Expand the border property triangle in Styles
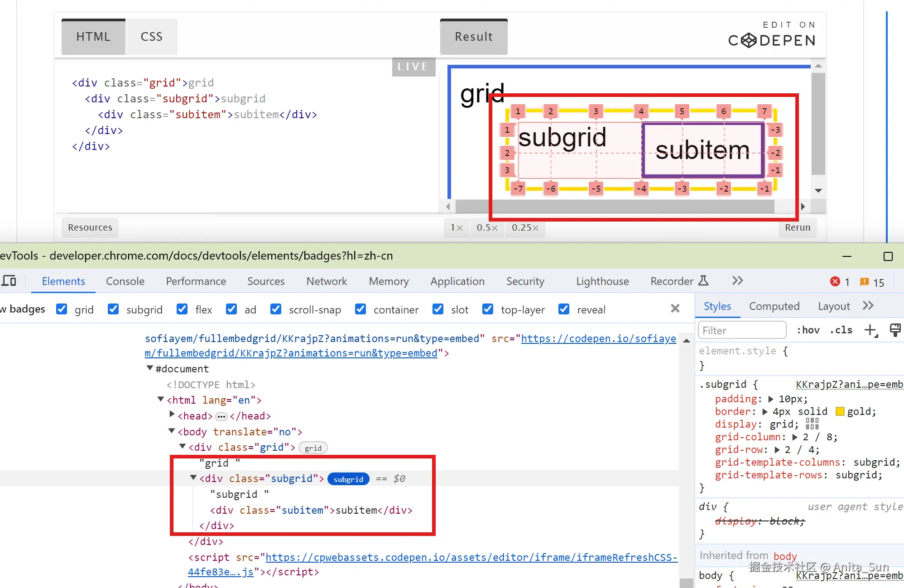Screen dimensions: 904x588 [765, 412]
